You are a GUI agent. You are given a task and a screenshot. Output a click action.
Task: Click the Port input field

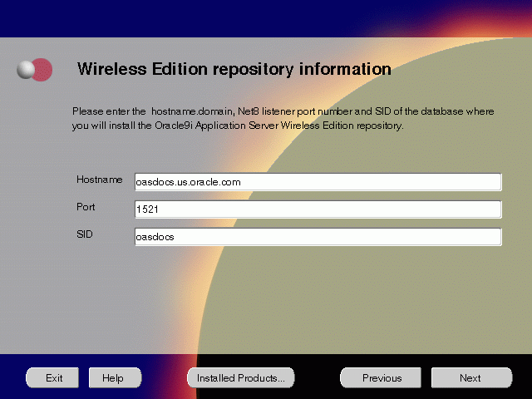coord(318,209)
